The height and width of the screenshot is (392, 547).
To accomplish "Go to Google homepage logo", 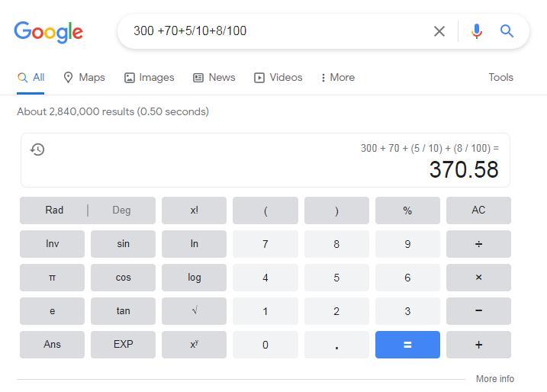I will (x=48, y=31).
